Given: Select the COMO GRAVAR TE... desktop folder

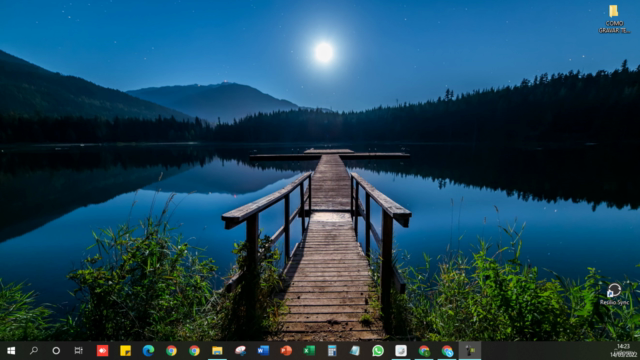Looking at the screenshot, I should [x=613, y=19].
